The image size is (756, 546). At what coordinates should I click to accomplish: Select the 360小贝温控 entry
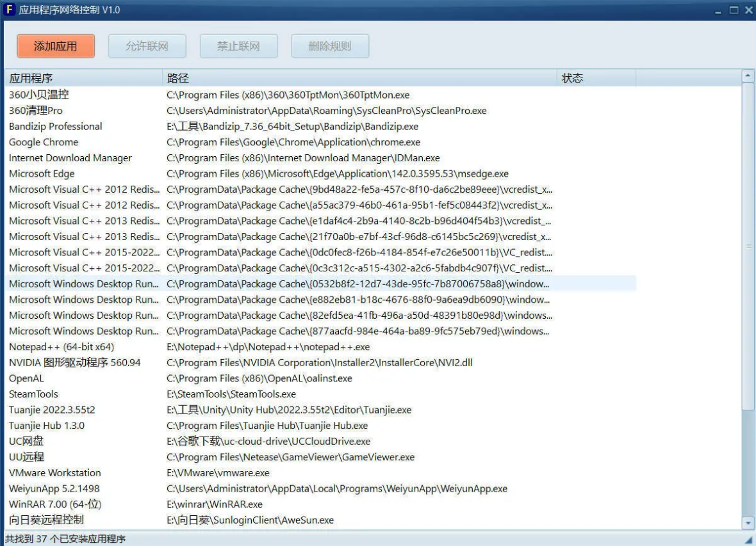[39, 95]
